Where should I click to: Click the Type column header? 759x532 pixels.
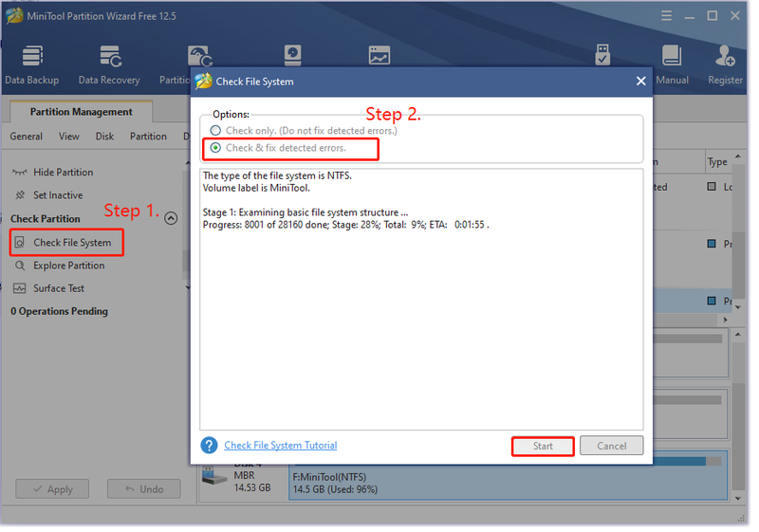point(717,161)
